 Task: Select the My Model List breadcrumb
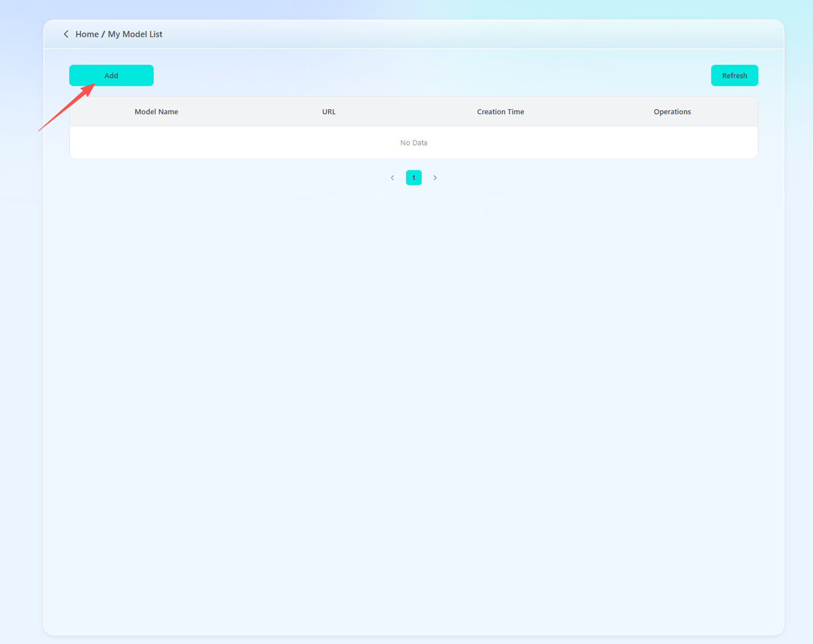point(135,34)
